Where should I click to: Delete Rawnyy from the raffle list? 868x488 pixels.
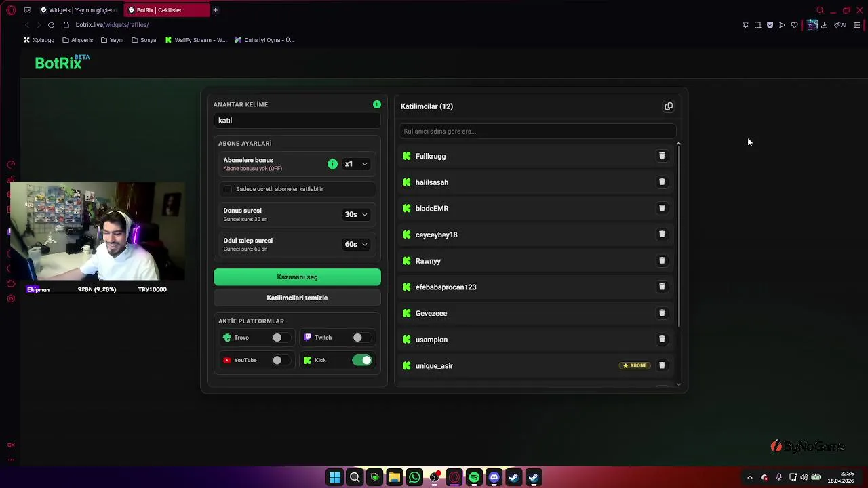coord(662,261)
